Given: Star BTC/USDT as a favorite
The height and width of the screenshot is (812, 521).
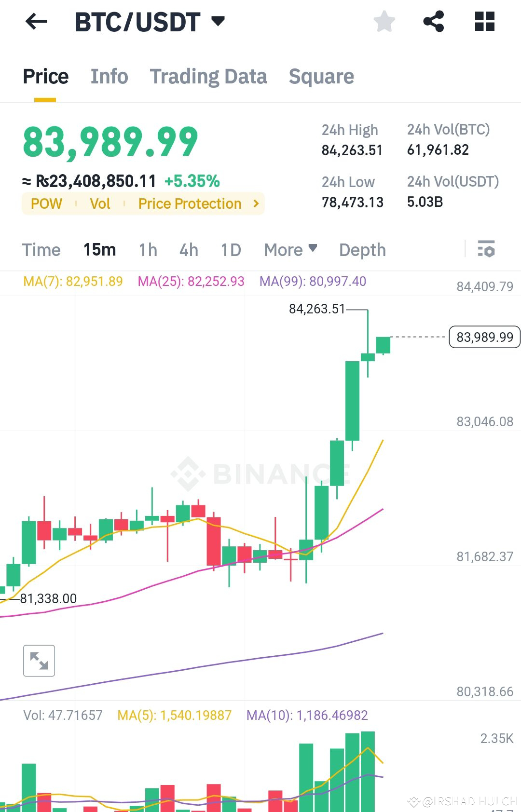Looking at the screenshot, I should coord(384,22).
